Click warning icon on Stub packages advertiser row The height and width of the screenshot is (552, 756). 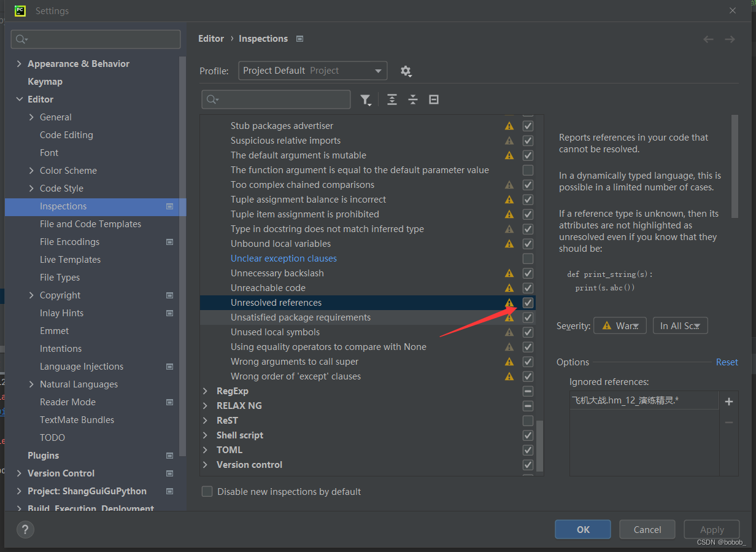pyautogui.click(x=509, y=126)
